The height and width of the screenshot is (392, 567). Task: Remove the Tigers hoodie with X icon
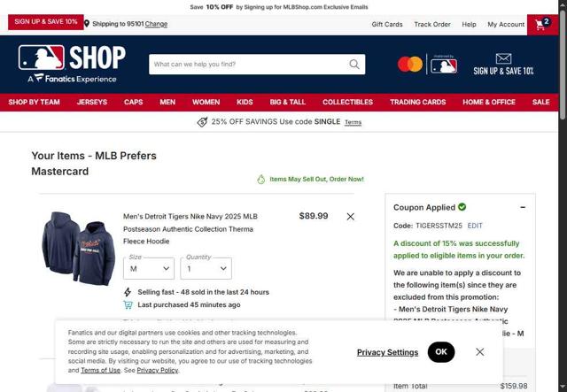tap(351, 217)
